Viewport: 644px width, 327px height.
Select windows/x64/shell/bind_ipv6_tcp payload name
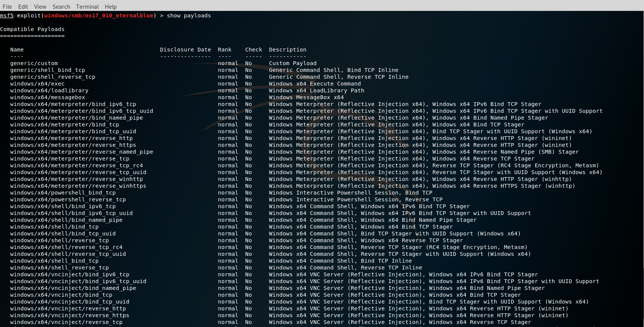point(63,206)
